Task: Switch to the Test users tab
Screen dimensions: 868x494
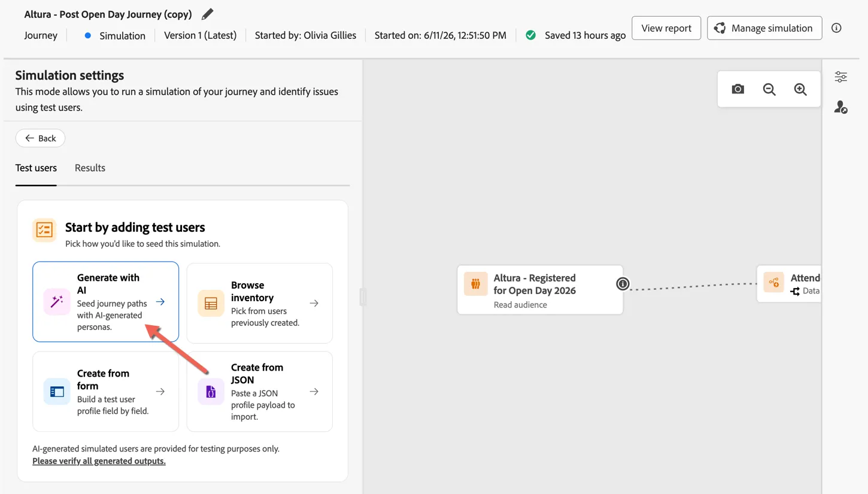Action: coord(36,168)
